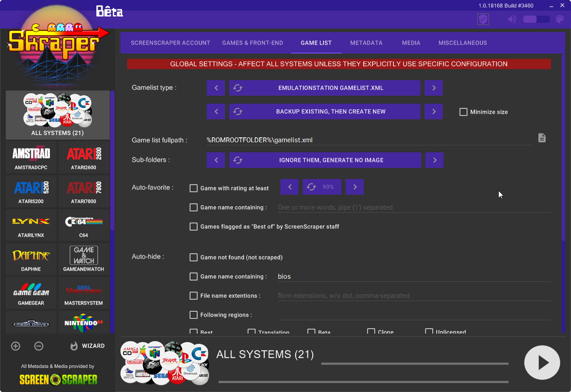Image resolution: width=571 pixels, height=392 pixels.
Task: Open the ScreenScraper Account tab
Action: pos(170,43)
